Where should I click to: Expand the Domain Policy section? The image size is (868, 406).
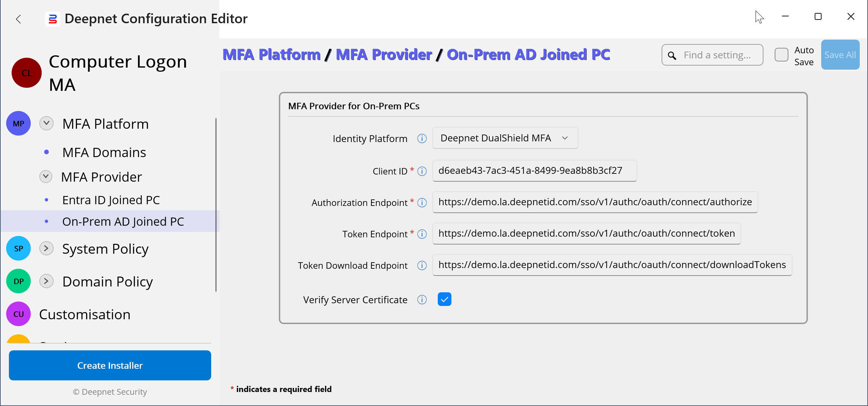pyautogui.click(x=46, y=281)
